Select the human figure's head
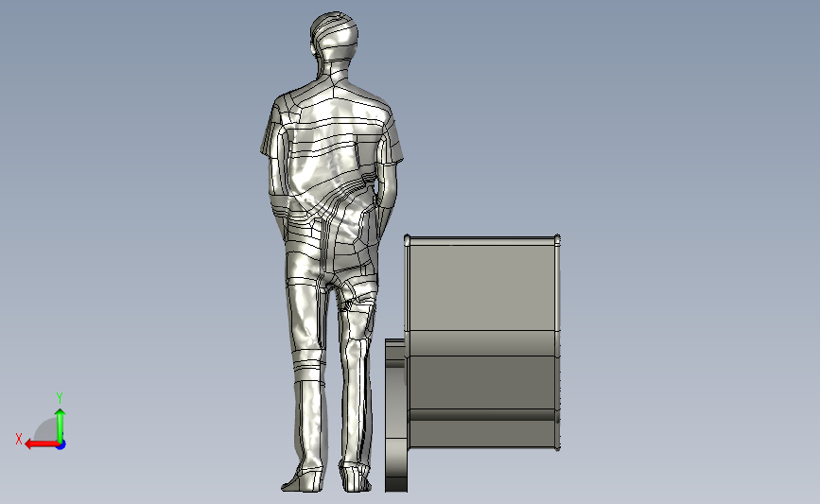The width and height of the screenshot is (820, 504). click(335, 34)
